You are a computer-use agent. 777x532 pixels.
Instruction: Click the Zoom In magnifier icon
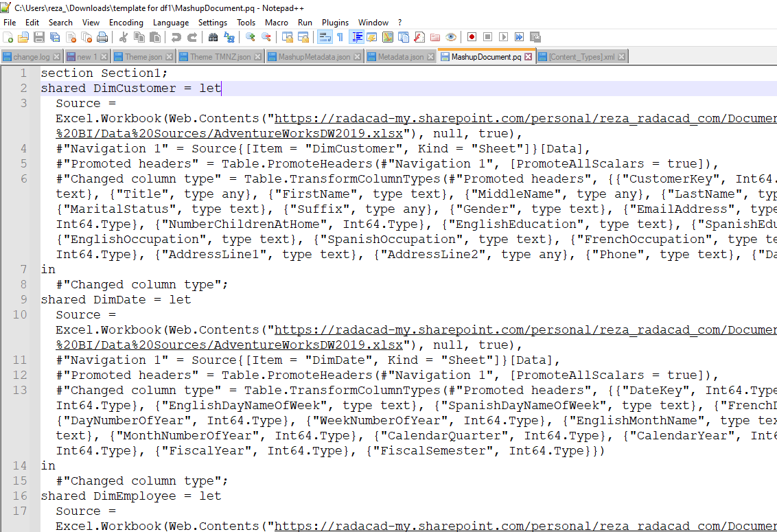pos(251,37)
